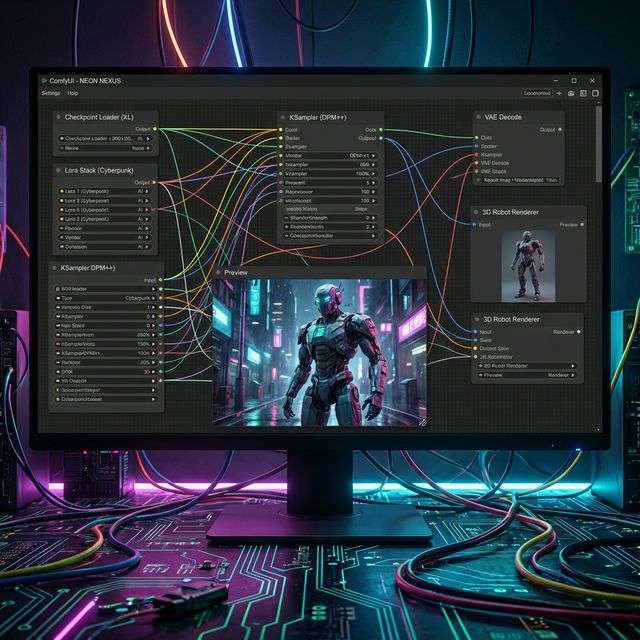Click the resize handle at the Preview node's corner
Image resolution: width=640 pixels, height=640 pixels.
pos(422,422)
